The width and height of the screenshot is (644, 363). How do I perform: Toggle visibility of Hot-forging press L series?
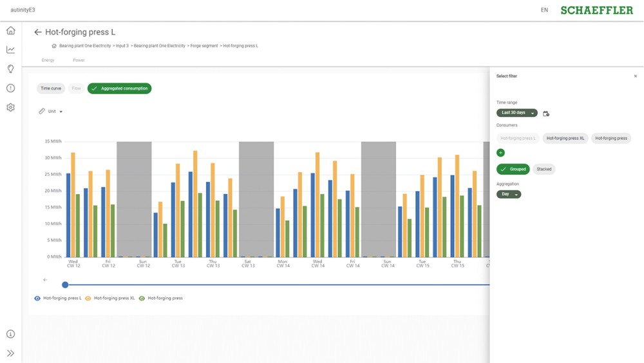click(x=37, y=299)
